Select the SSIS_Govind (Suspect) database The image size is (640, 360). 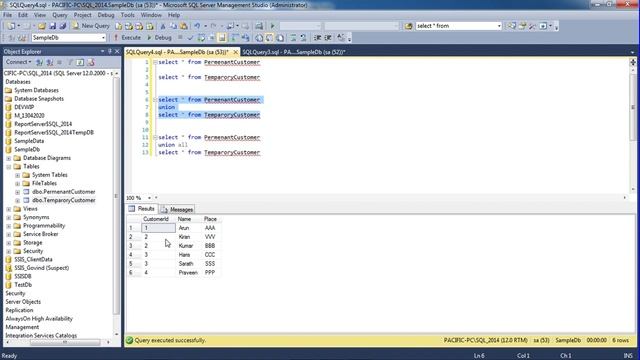(41, 268)
